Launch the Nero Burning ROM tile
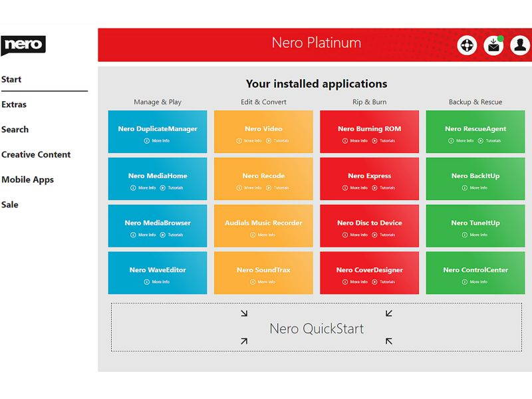Screen dimensions: 532x399 tap(370, 128)
